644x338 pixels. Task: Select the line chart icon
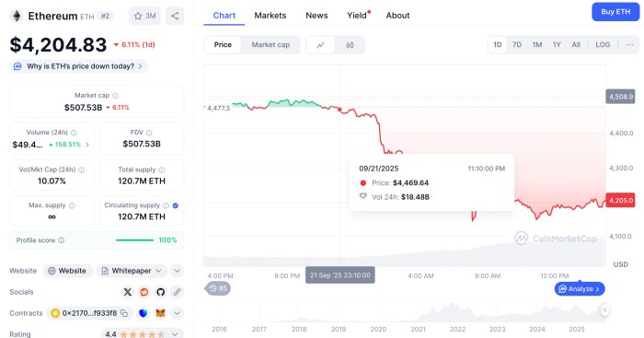pos(320,45)
